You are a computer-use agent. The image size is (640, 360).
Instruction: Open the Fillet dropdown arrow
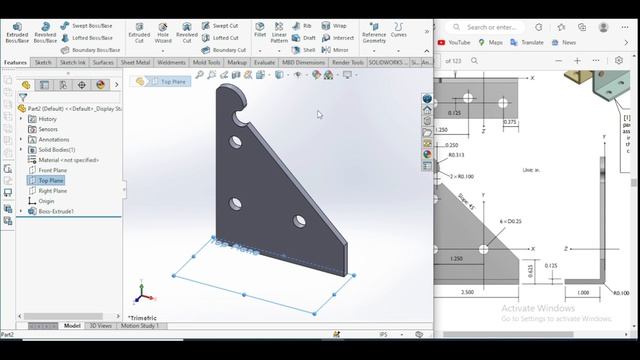pyautogui.click(x=260, y=51)
